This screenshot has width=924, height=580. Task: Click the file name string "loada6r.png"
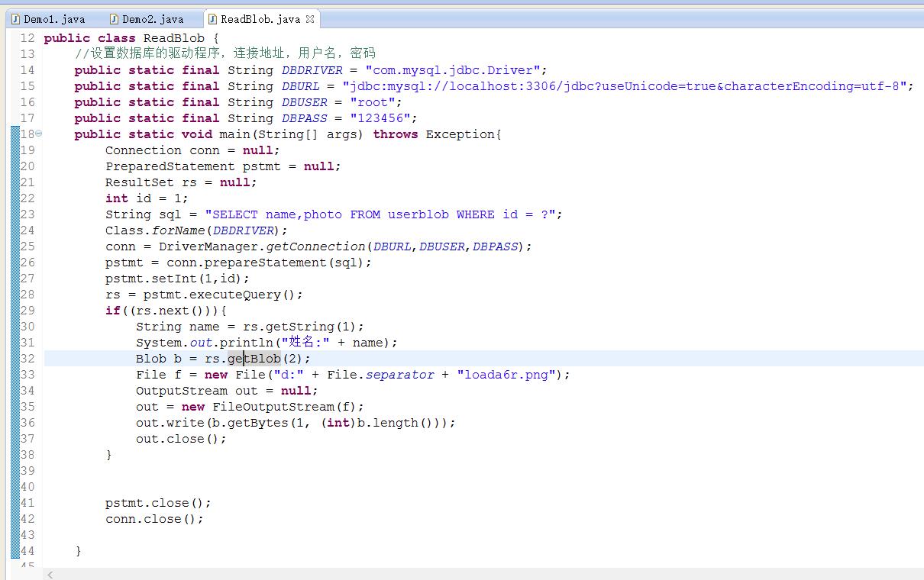click(506, 375)
